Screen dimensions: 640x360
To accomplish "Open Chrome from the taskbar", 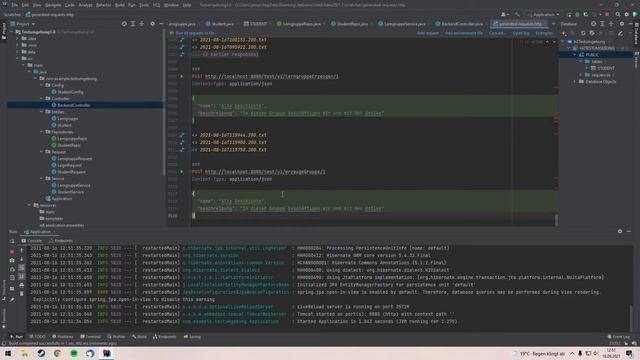I will click(x=58, y=353).
